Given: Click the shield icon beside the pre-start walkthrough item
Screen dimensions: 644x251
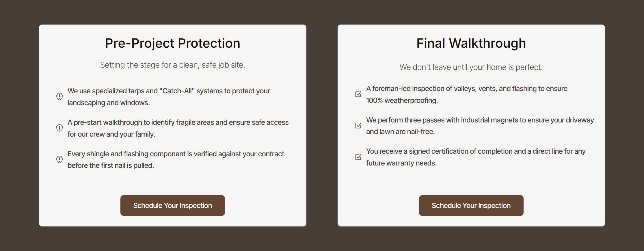Looking at the screenshot, I should coord(59,128).
